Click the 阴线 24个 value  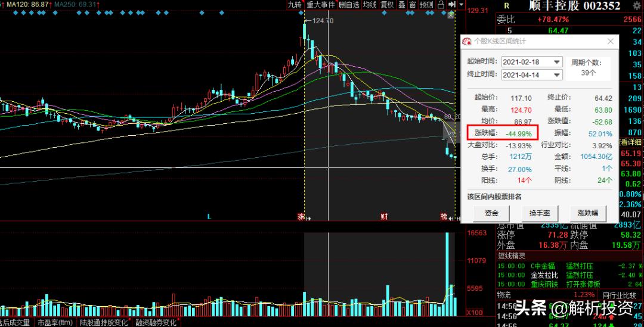pos(603,180)
